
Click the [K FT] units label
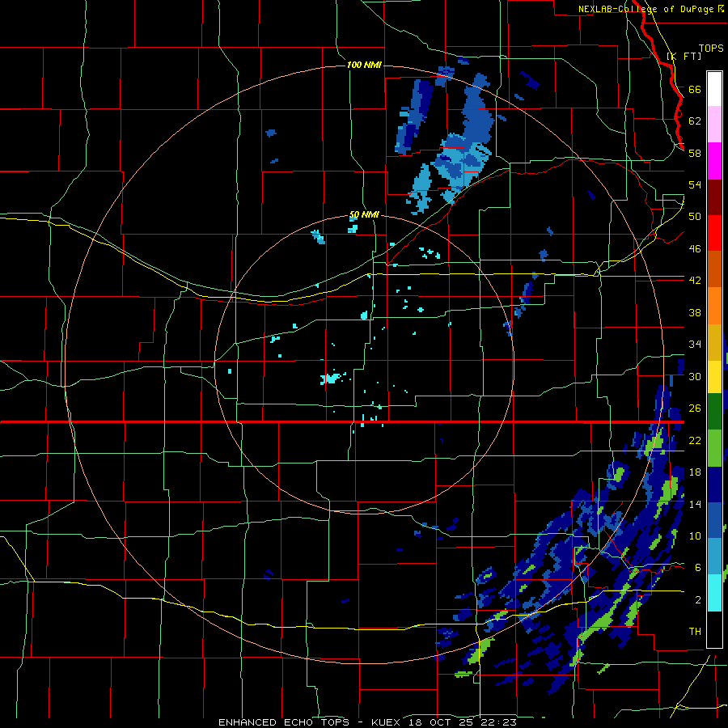(684, 57)
